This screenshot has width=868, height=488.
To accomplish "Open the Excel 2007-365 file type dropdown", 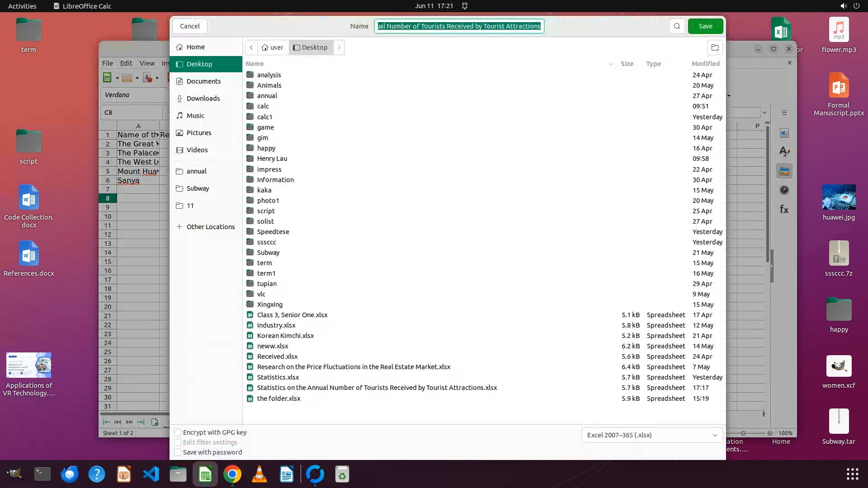I will (x=652, y=435).
